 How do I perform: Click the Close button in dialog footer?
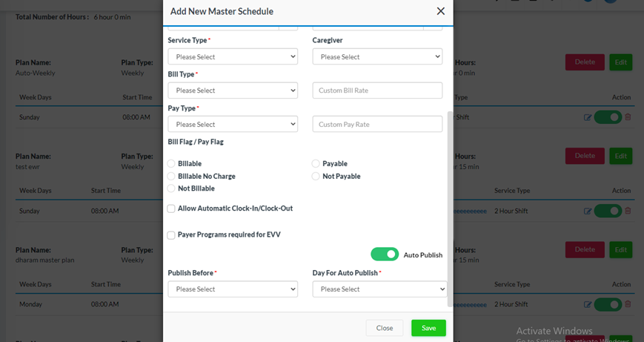(384, 328)
